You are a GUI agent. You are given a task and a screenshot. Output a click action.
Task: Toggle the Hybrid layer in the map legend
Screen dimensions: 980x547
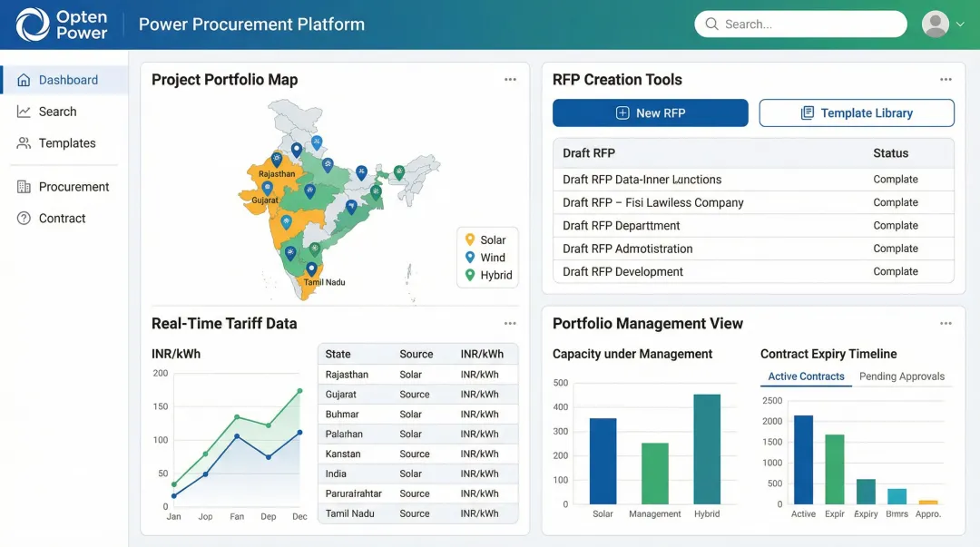click(488, 274)
